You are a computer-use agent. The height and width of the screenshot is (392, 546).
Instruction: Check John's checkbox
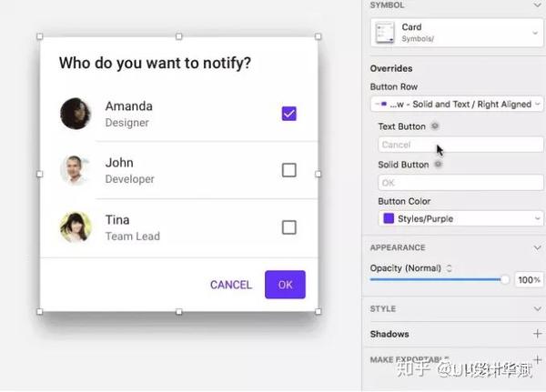(x=289, y=170)
